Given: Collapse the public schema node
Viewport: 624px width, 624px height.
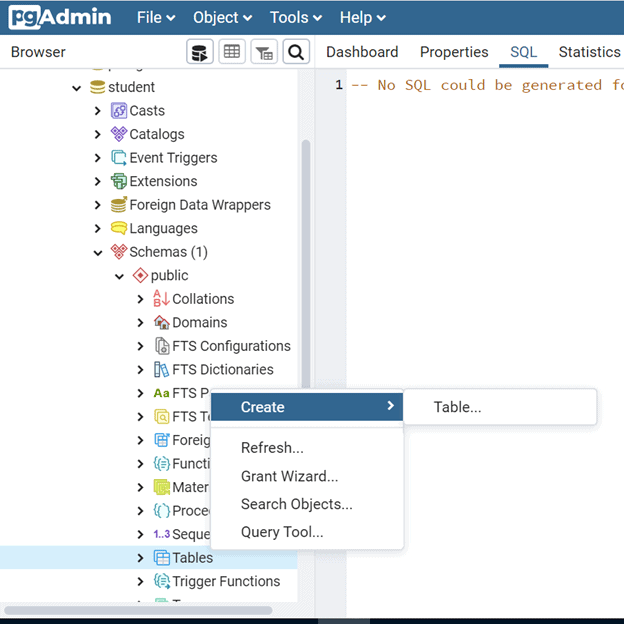Looking at the screenshot, I should tap(119, 276).
